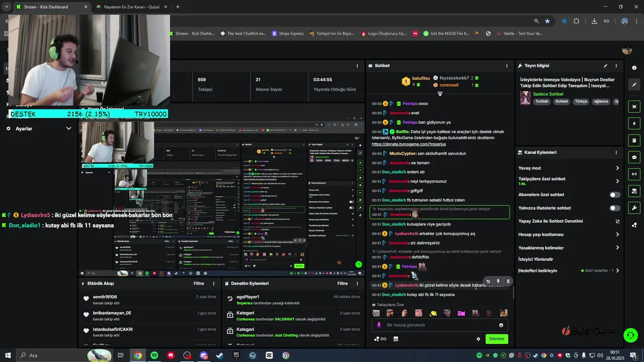644x362 pixels.
Task: Click the points infinity icon below chat
Action: (x=380, y=339)
